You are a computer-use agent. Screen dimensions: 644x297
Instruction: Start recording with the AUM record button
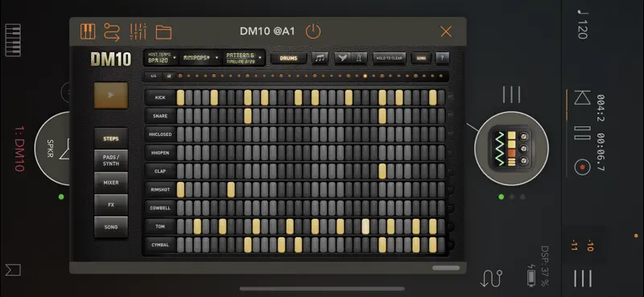[x=582, y=167]
